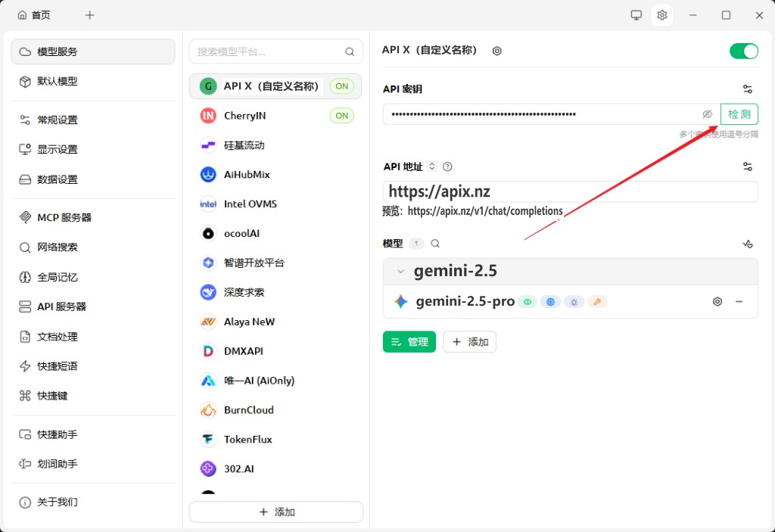Click the CherryIN ON badge
The height and width of the screenshot is (532, 775).
coord(341,116)
